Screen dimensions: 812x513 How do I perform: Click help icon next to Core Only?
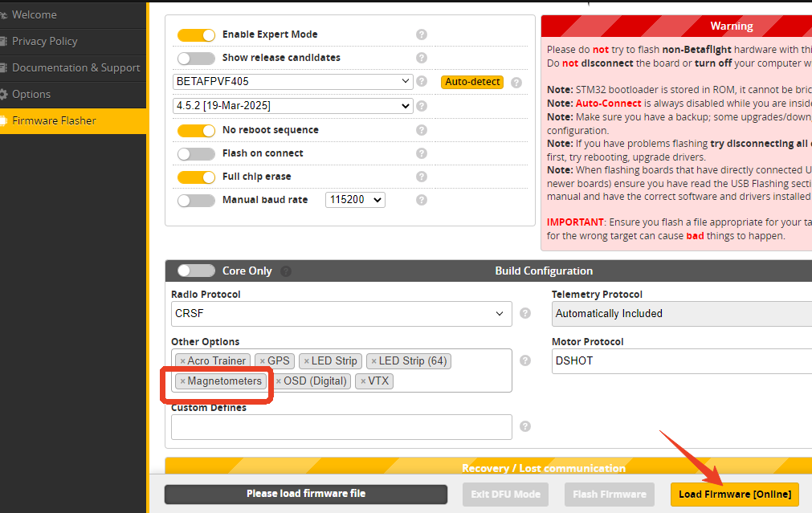click(286, 271)
